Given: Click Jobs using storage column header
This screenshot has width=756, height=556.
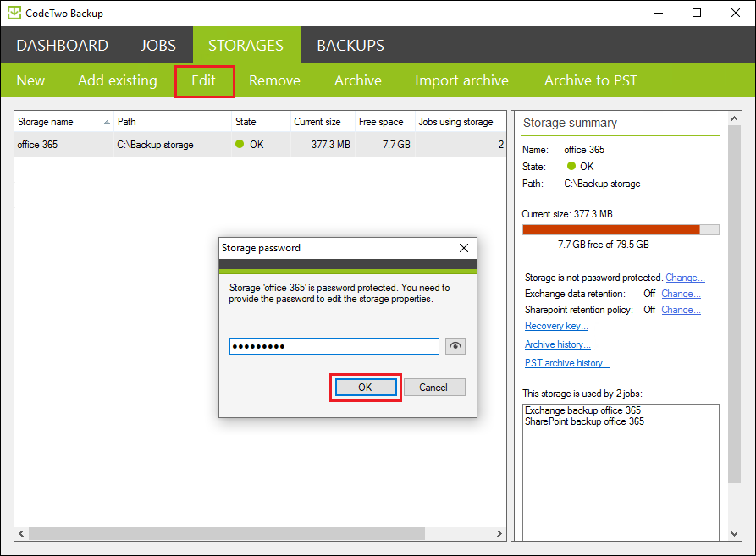Looking at the screenshot, I should point(461,122).
